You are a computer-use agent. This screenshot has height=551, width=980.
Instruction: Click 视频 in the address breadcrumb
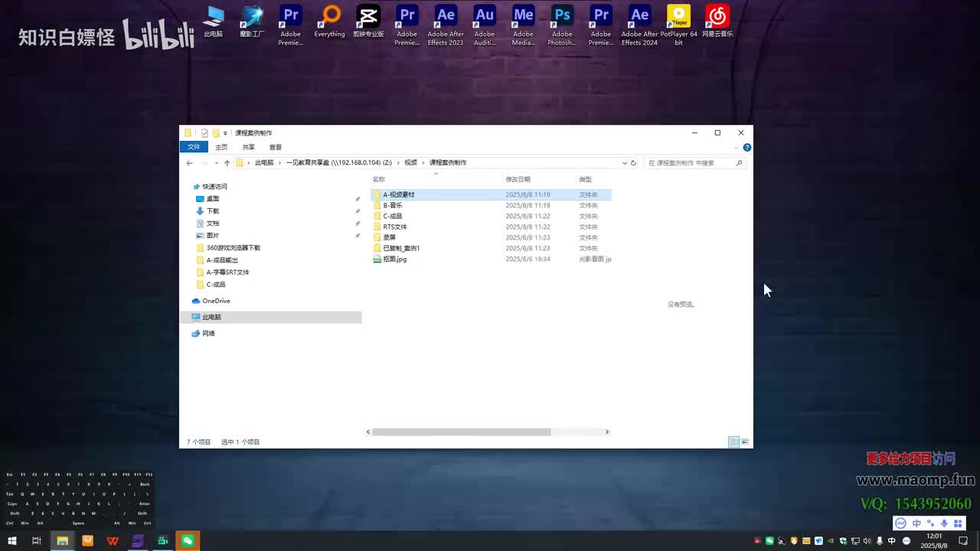(x=411, y=163)
